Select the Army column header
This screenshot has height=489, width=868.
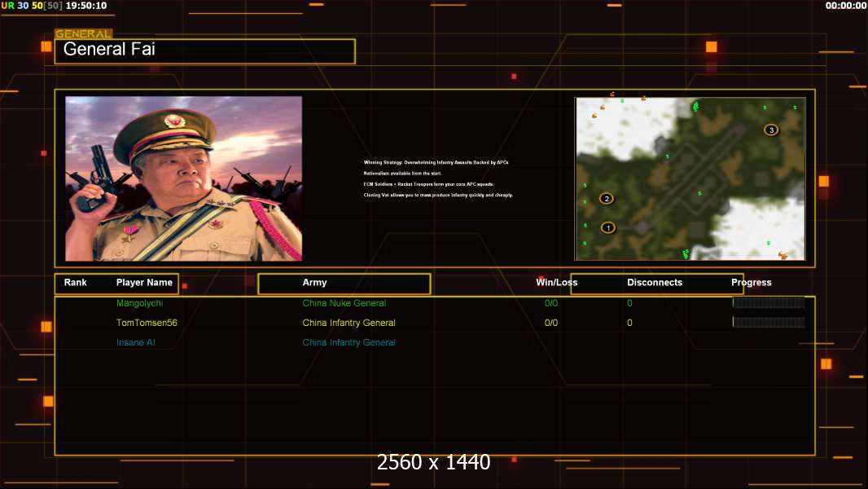[314, 283]
